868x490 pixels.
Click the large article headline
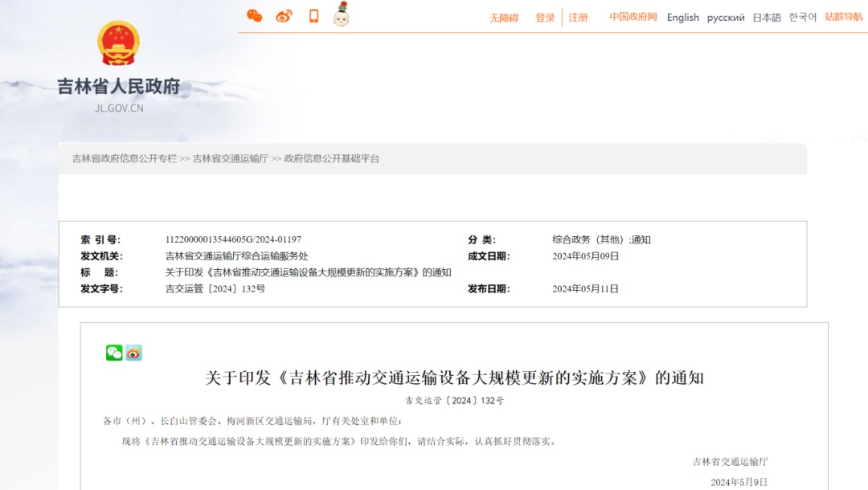[454, 378]
